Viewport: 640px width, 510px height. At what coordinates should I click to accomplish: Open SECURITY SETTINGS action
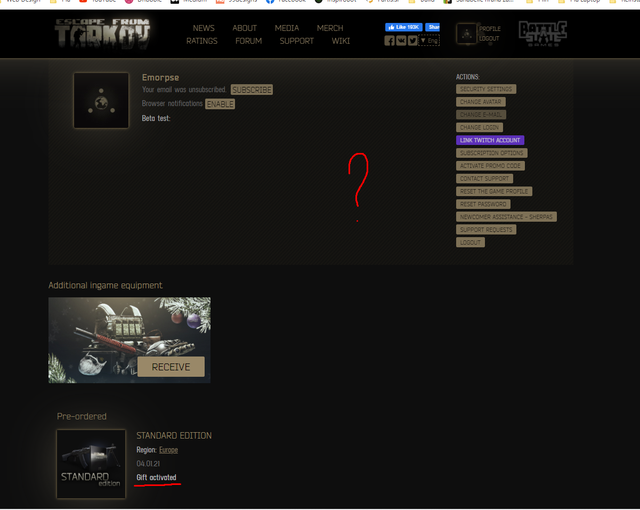[486, 89]
